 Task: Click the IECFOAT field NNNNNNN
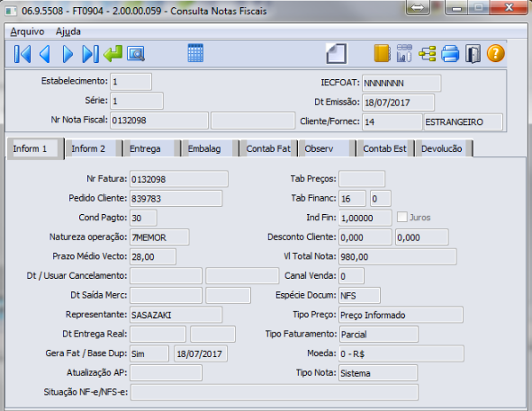401,83
